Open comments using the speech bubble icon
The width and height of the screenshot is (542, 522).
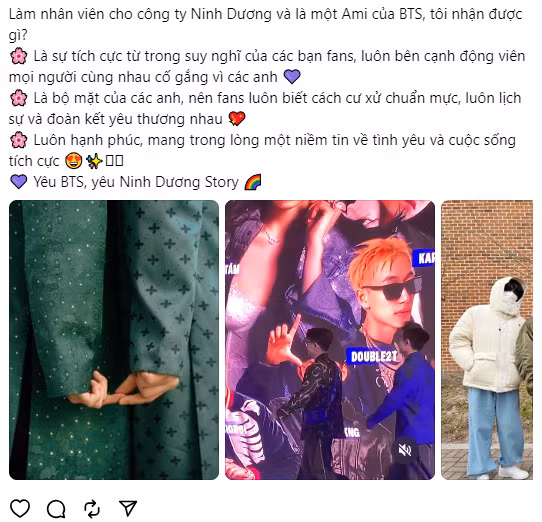pyautogui.click(x=56, y=509)
